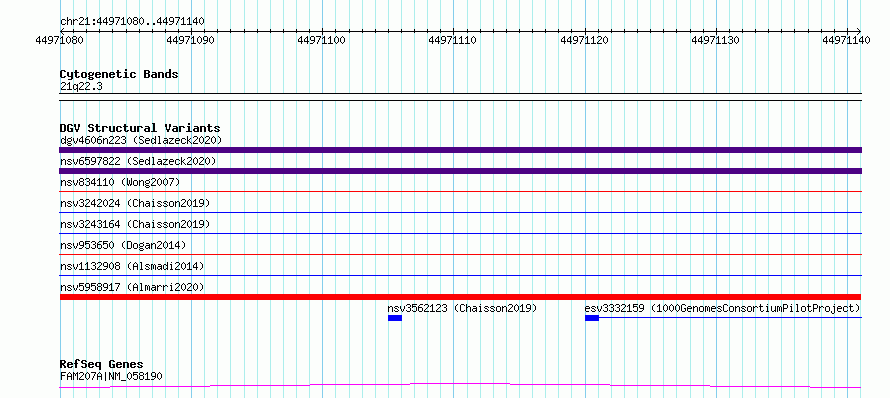This screenshot has height=398, width=890.
Task: Open variant nsv1132908 (Alsmadi2014) label
Action: point(132,266)
